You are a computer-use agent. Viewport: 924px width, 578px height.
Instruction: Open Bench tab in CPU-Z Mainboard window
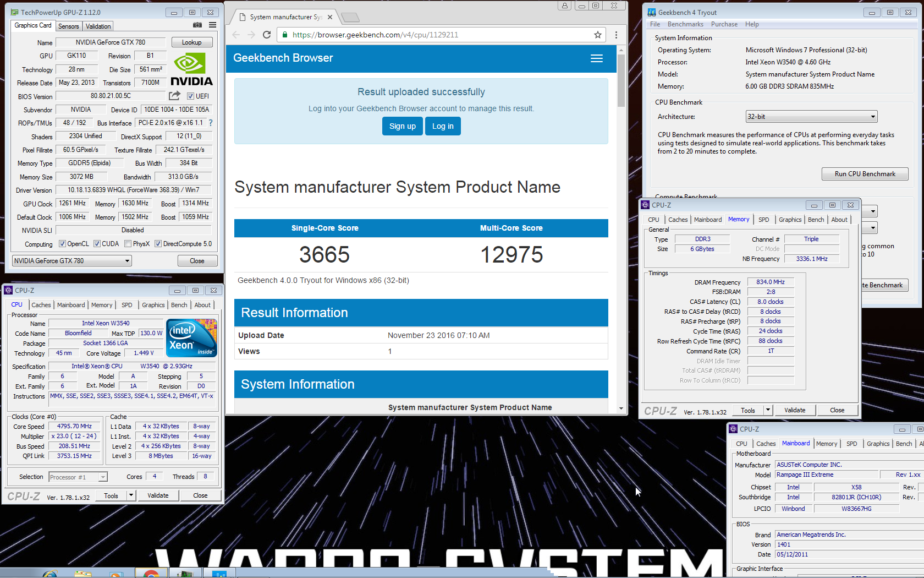[x=904, y=444]
